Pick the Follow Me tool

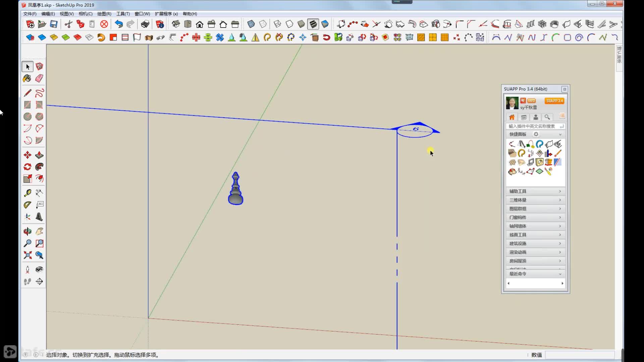tap(39, 167)
